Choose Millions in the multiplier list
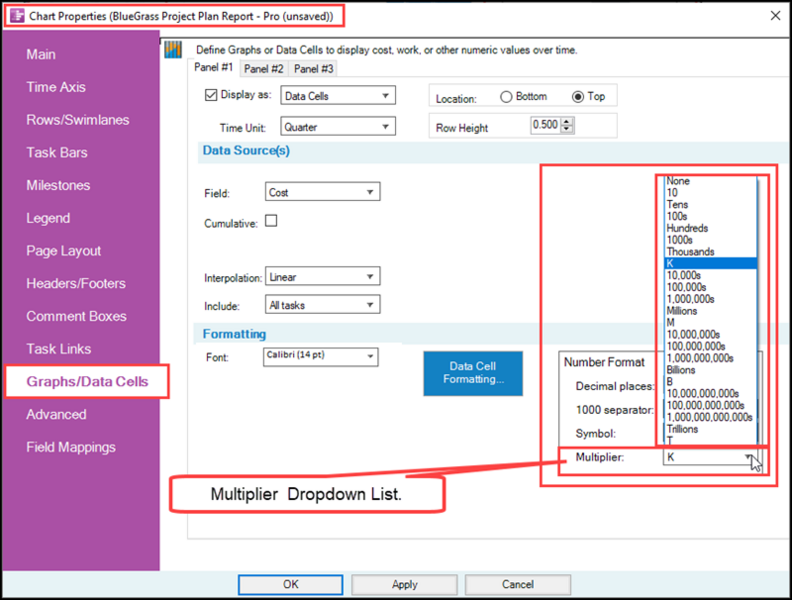Viewport: 792px width, 600px height. coord(710,311)
